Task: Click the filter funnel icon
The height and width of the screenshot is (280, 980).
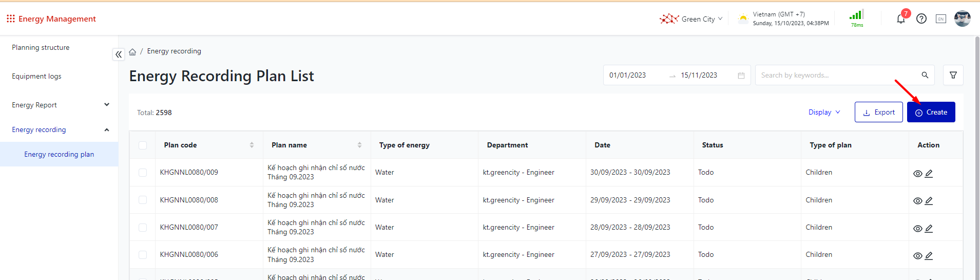Action: pos(953,75)
